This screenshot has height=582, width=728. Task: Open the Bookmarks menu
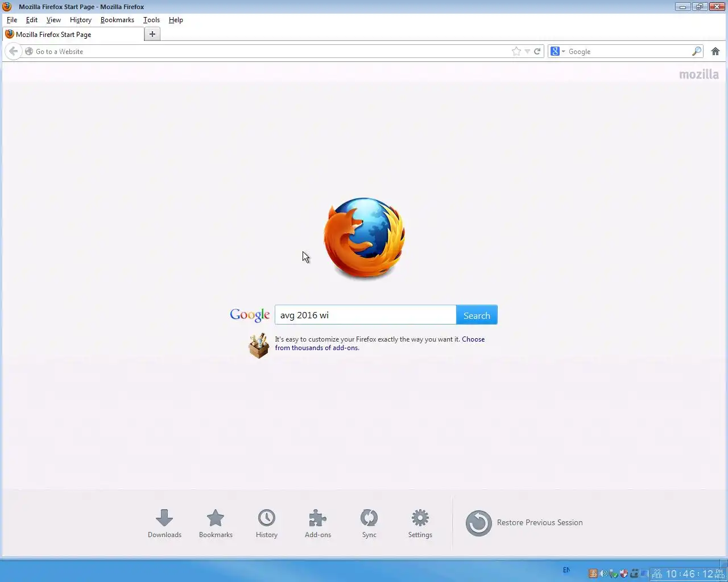(117, 19)
